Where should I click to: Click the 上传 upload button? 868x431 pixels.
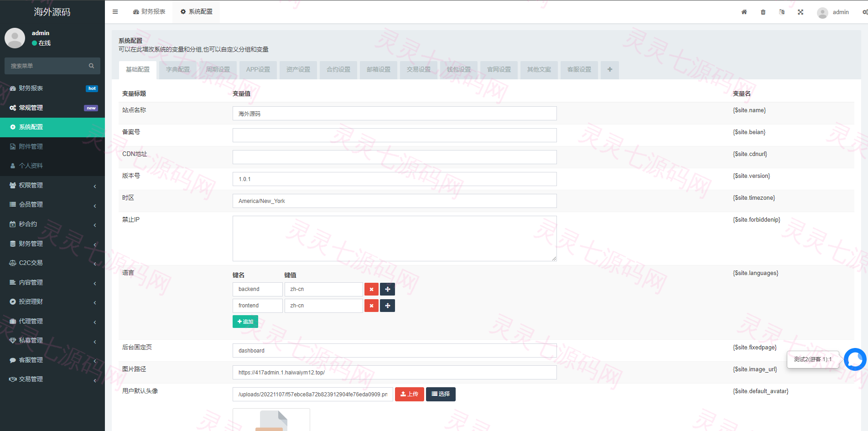click(x=410, y=394)
